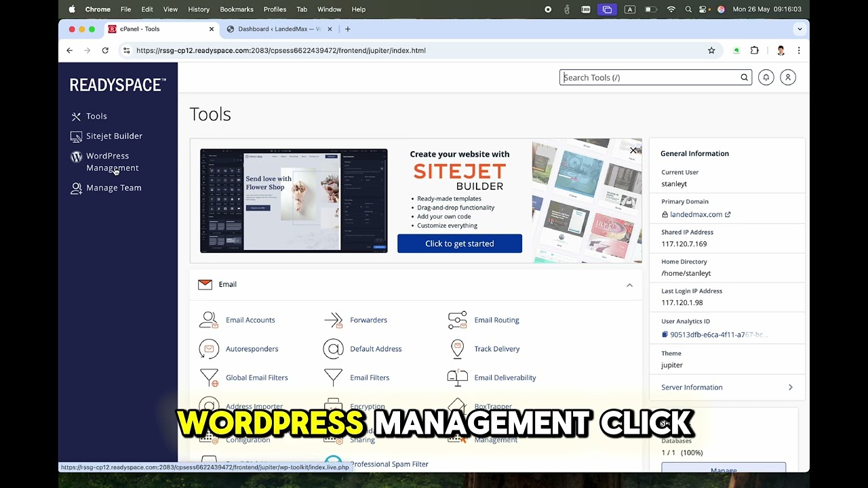Open the Bookmarks menu

pyautogui.click(x=237, y=9)
